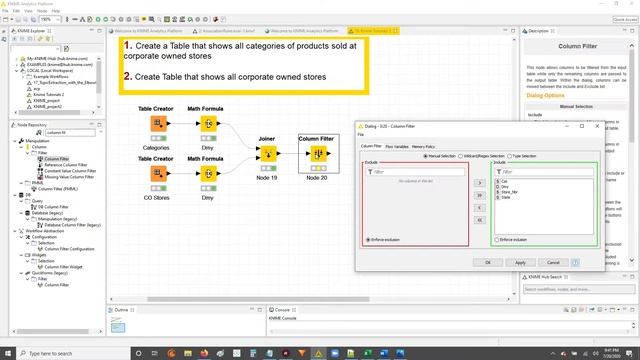Click the Reference Column Filter node icon
The height and width of the screenshot is (360, 640).
pyautogui.click(x=40, y=165)
